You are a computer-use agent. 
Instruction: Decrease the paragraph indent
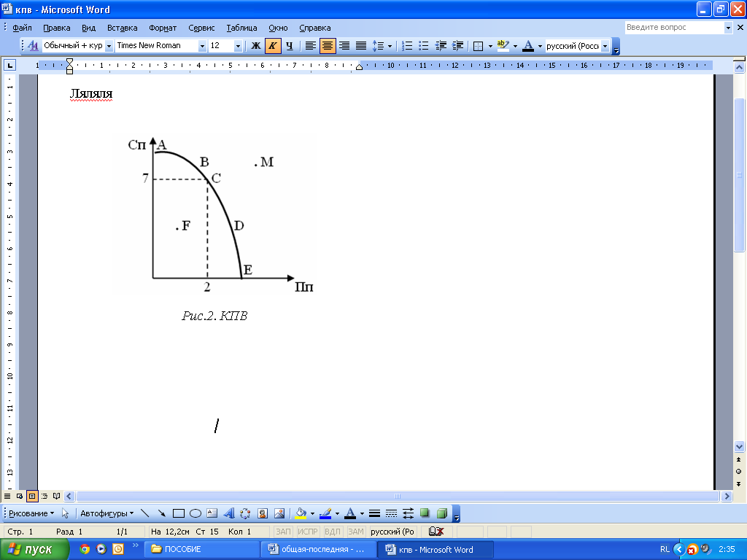click(x=441, y=46)
